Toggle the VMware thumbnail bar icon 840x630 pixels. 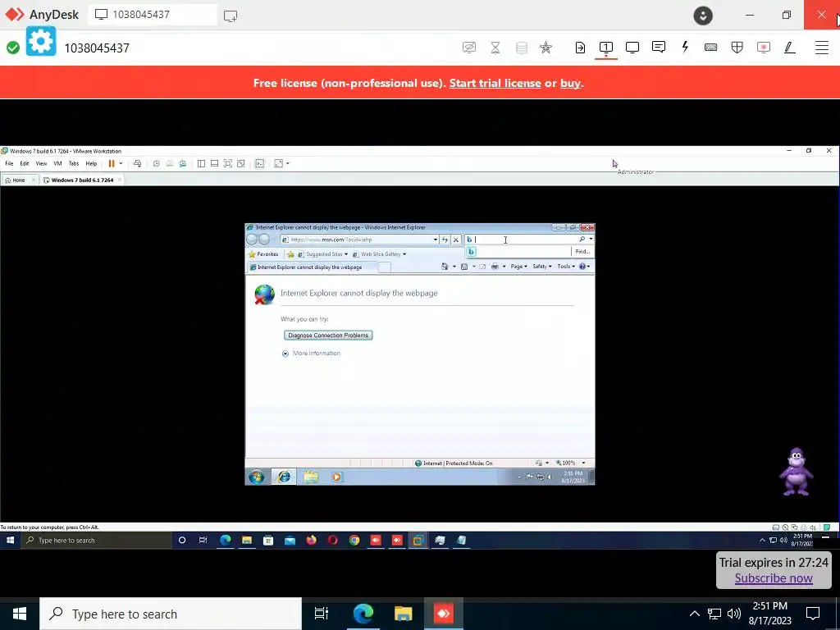pos(214,163)
